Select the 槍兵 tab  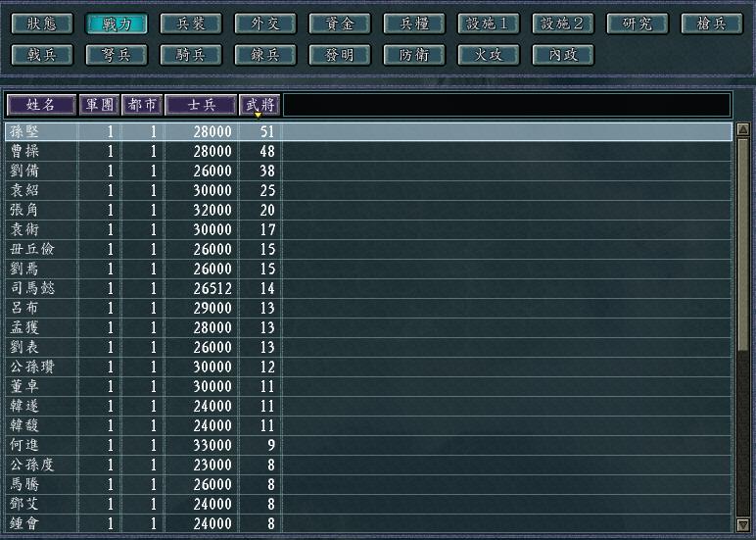(x=712, y=24)
